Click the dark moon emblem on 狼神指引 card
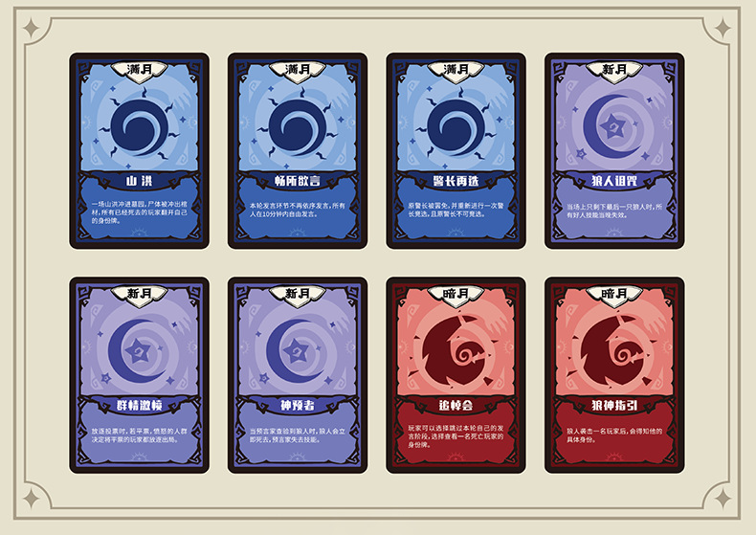 614,351
